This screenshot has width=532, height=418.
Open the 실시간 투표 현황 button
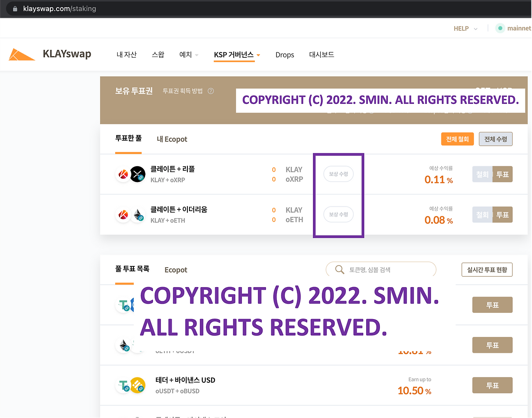[487, 270]
